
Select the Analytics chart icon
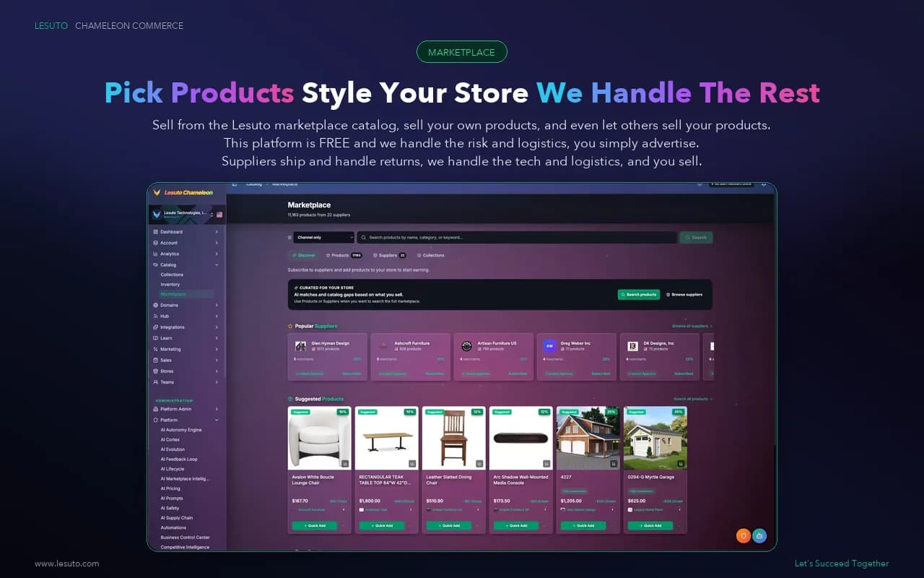[x=155, y=254]
